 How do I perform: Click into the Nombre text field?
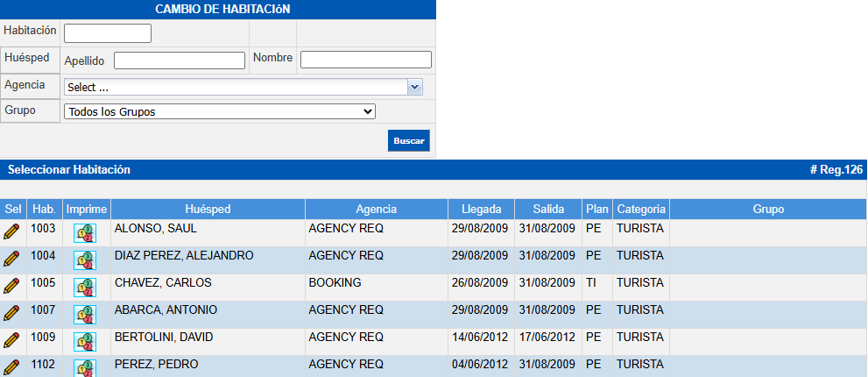365,60
